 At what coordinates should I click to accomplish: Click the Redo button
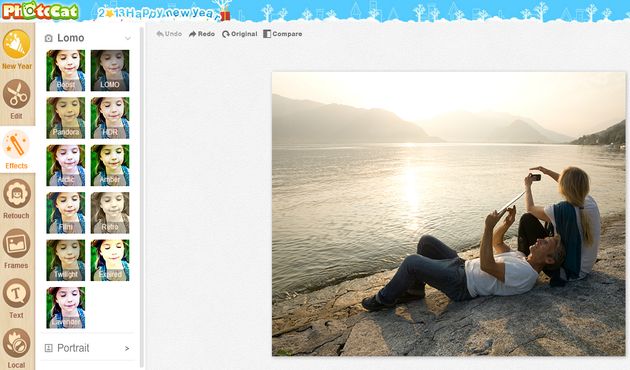202,34
